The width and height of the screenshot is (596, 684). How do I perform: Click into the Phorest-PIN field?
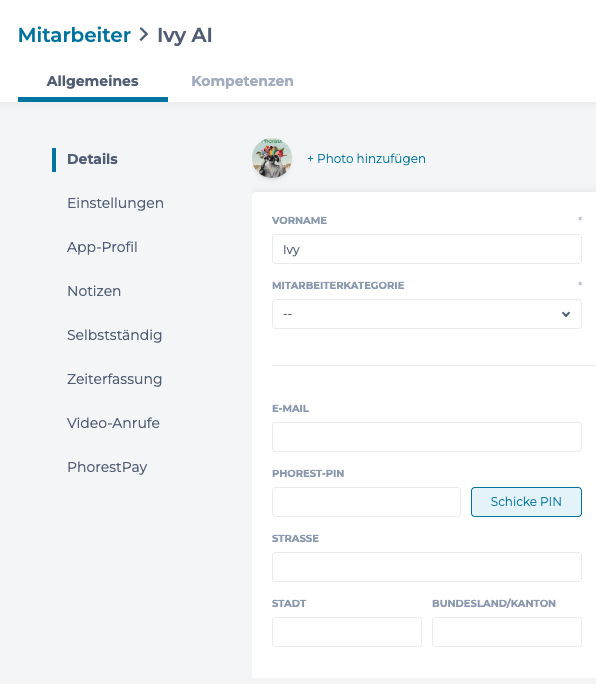tap(366, 502)
